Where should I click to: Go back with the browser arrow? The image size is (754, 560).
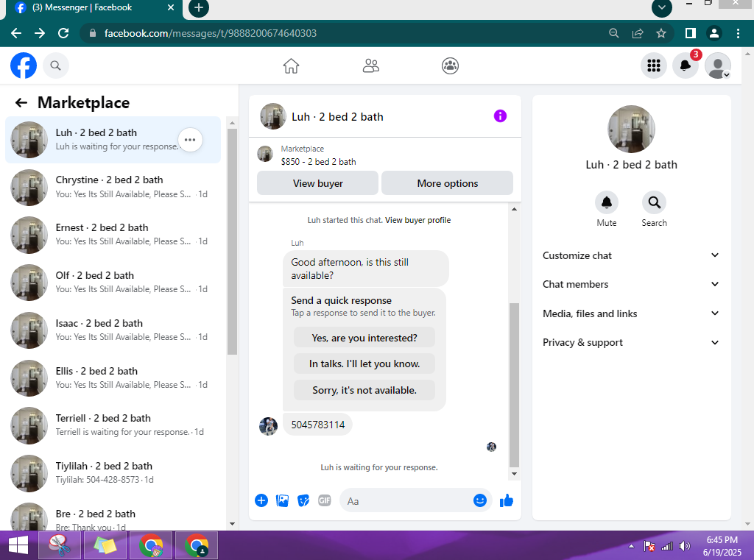16,33
